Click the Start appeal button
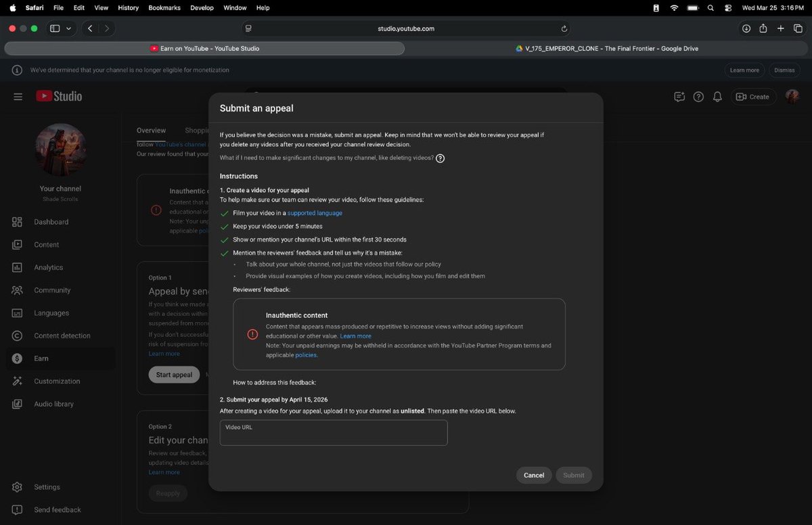This screenshot has height=525, width=812. (x=174, y=375)
